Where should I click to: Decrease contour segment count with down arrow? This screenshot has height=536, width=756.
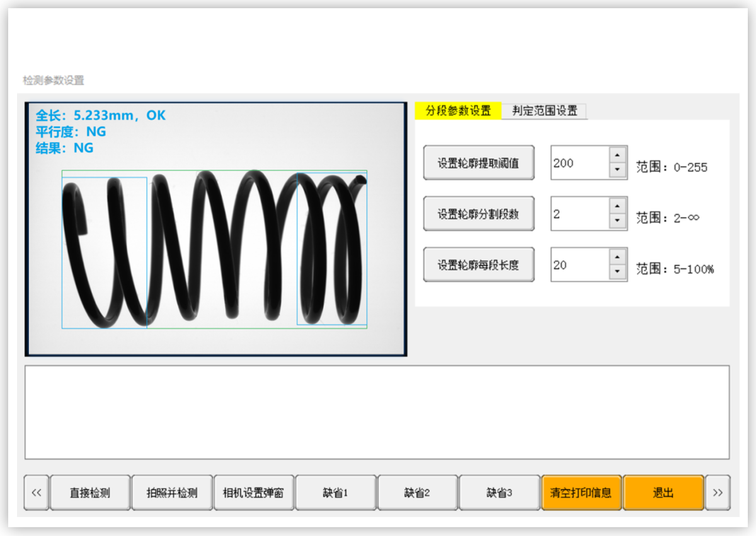click(617, 221)
